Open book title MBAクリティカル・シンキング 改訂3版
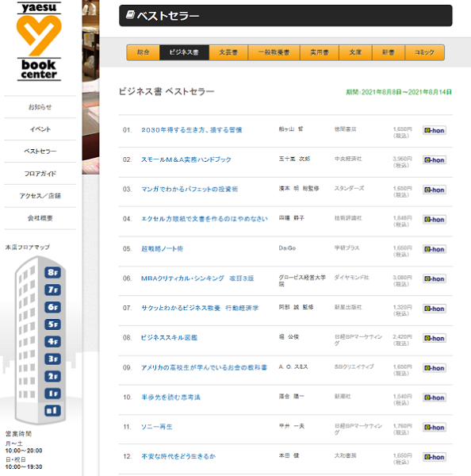 pyautogui.click(x=197, y=278)
